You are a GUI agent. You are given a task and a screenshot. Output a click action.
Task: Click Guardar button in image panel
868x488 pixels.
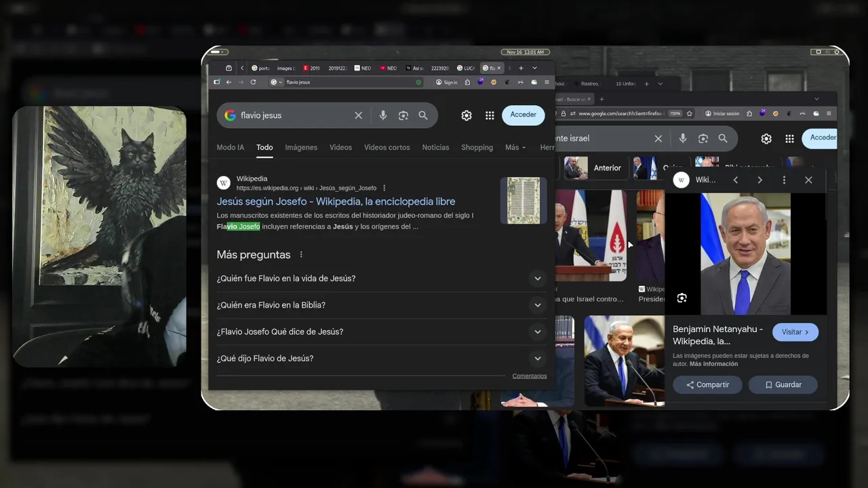click(783, 385)
